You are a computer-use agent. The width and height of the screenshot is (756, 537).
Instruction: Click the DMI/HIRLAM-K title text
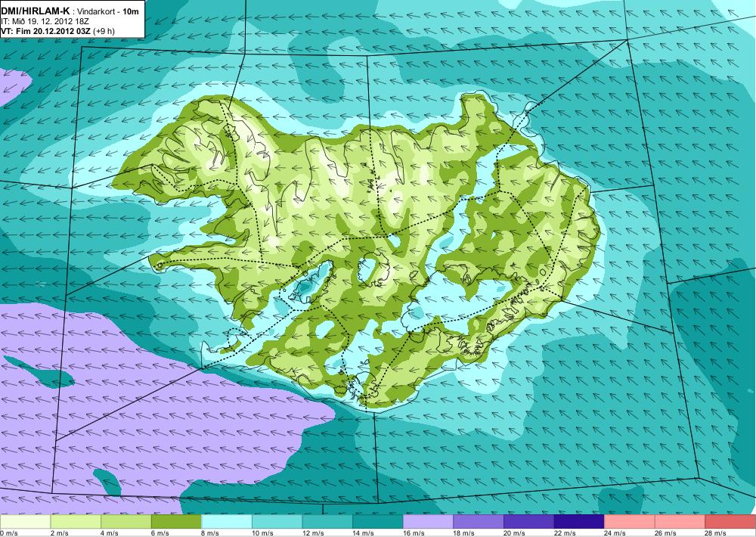pyautogui.click(x=36, y=11)
